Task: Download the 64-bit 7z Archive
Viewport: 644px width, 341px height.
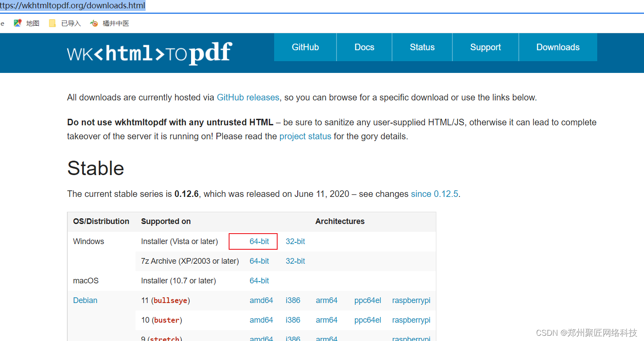Action: tap(259, 261)
